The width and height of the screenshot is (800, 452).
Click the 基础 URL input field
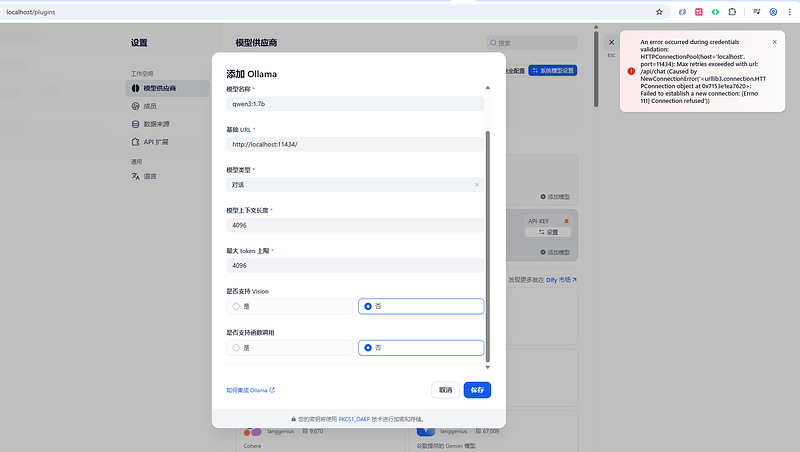pos(355,144)
